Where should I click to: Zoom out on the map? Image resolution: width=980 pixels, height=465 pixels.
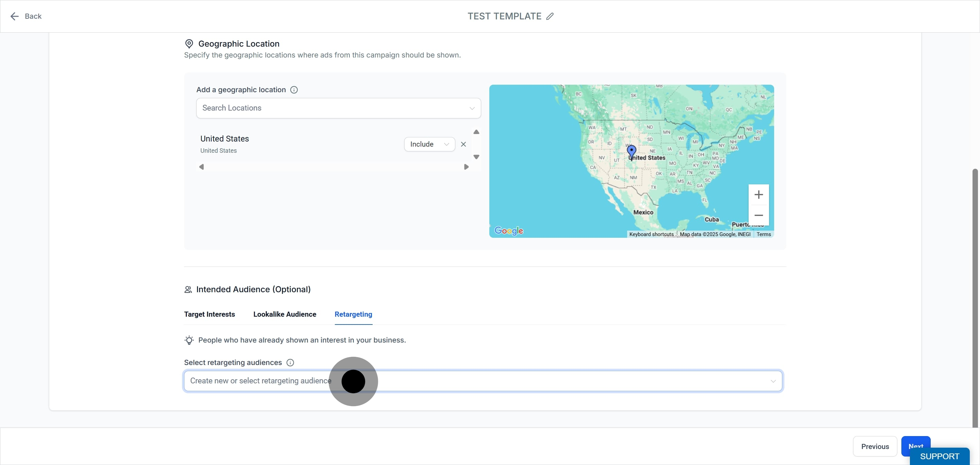(x=758, y=215)
